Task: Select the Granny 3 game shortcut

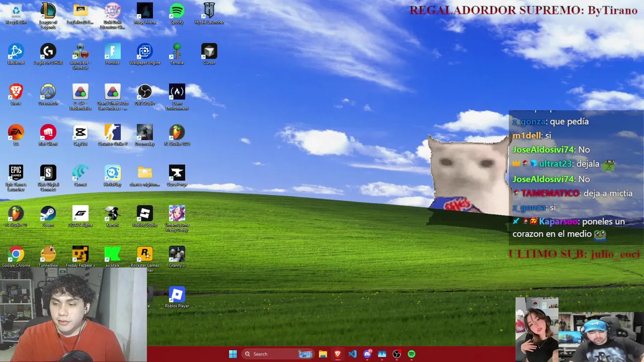Action: click(177, 257)
